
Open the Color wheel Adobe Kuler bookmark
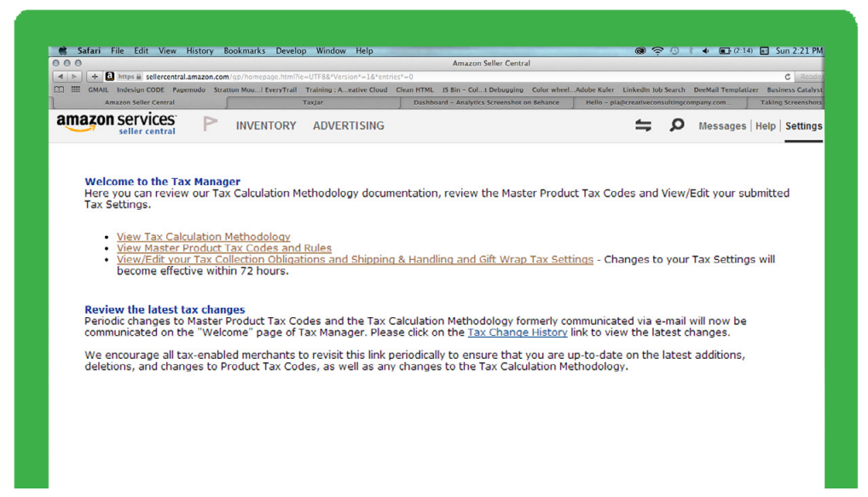pos(573,90)
